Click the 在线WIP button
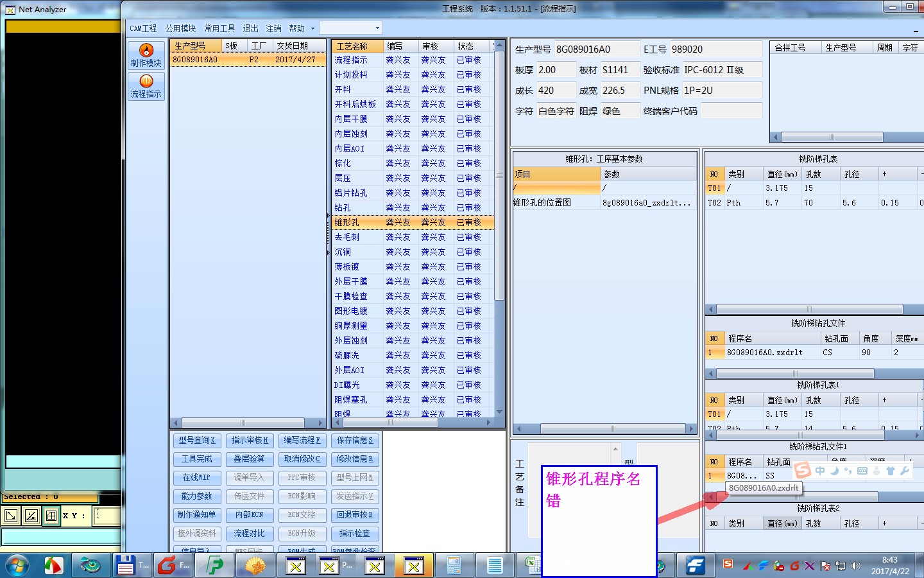The height and width of the screenshot is (578, 924). (197, 478)
